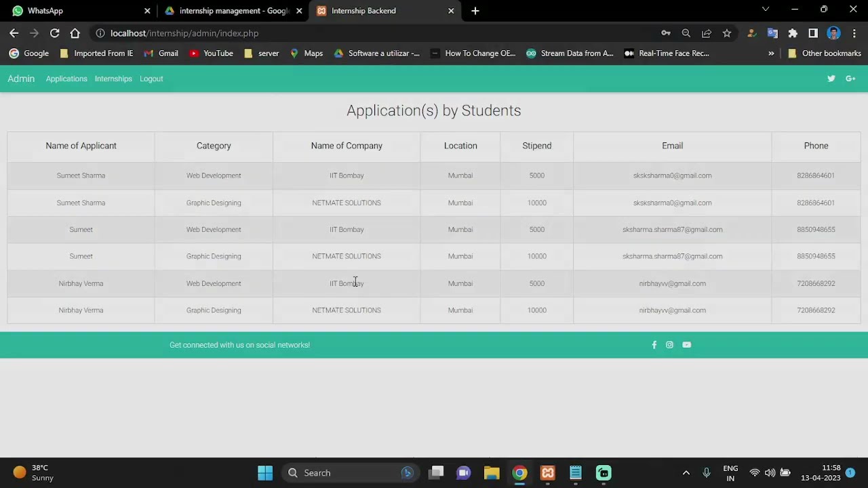Click the email sksksharma0@gmail.com in IIT Bombay row

(672, 176)
